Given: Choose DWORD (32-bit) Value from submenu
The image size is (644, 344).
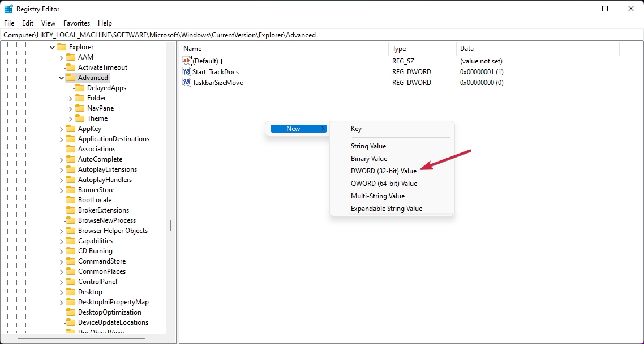Looking at the screenshot, I should (383, 171).
